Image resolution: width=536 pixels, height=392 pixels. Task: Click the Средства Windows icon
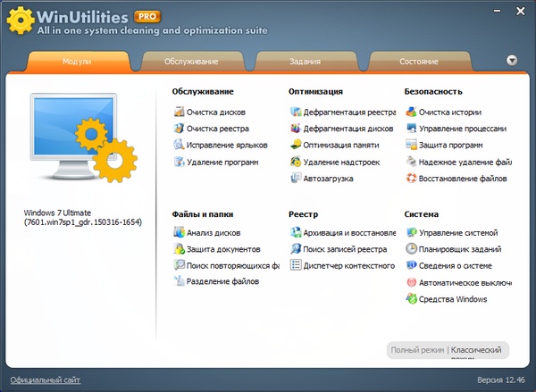(x=411, y=299)
